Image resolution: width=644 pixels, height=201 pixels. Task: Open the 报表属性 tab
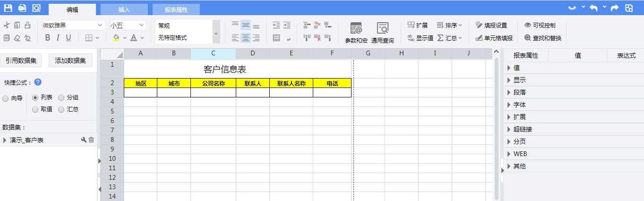tap(176, 9)
